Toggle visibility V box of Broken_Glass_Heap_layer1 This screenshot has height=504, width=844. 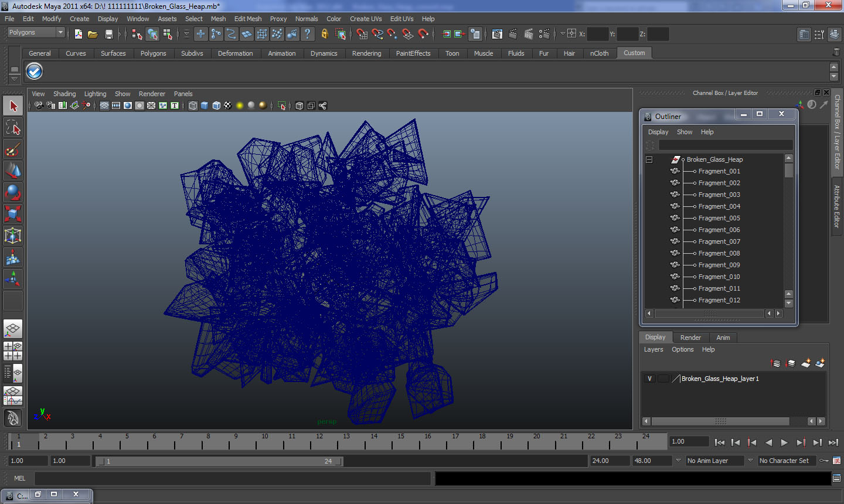click(649, 379)
